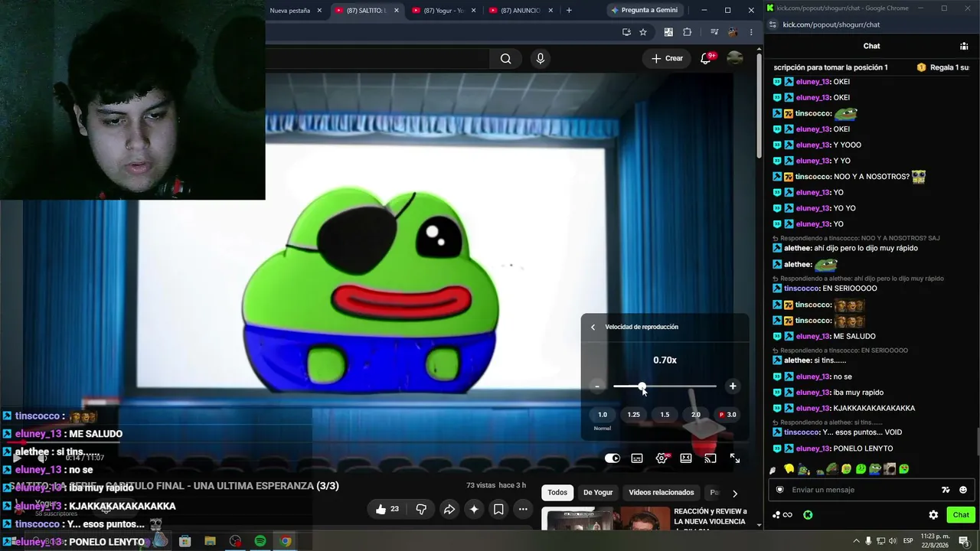Set playback speed to 1.25
Screen dimensions: 980x551
[634, 415]
